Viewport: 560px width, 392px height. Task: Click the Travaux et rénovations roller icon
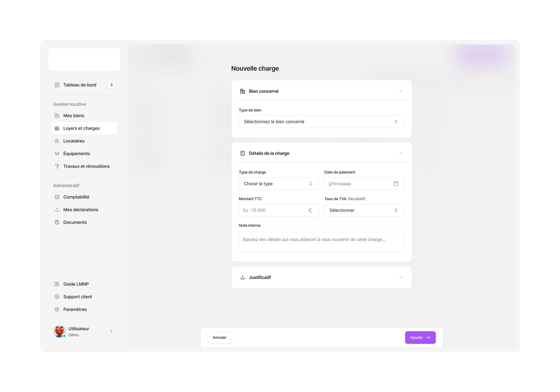(57, 166)
